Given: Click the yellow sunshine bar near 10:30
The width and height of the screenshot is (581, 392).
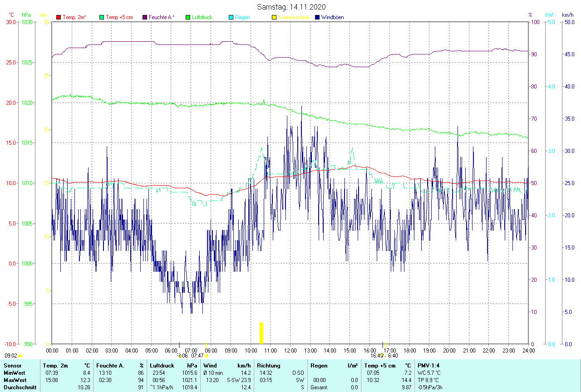Looking at the screenshot, I should [261, 333].
